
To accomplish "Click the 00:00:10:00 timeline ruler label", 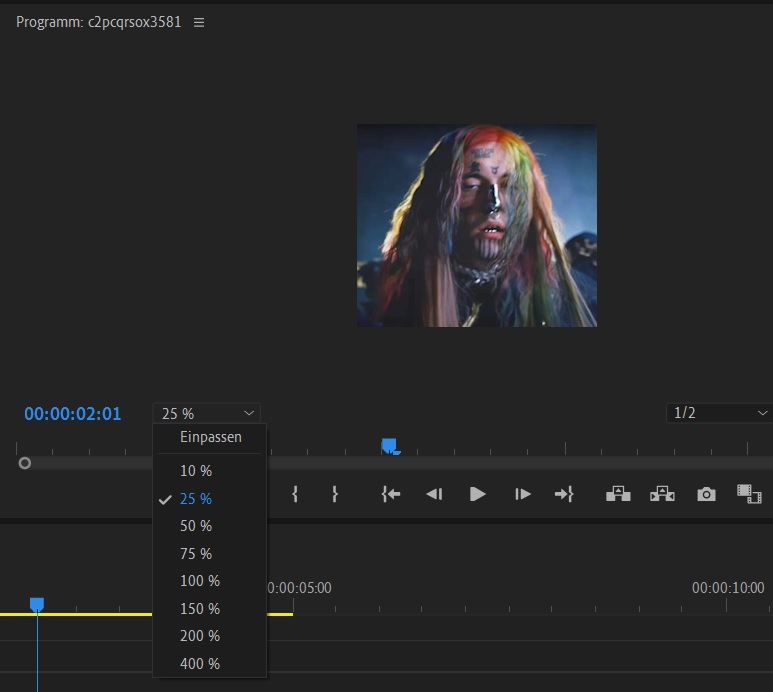I will (728, 588).
